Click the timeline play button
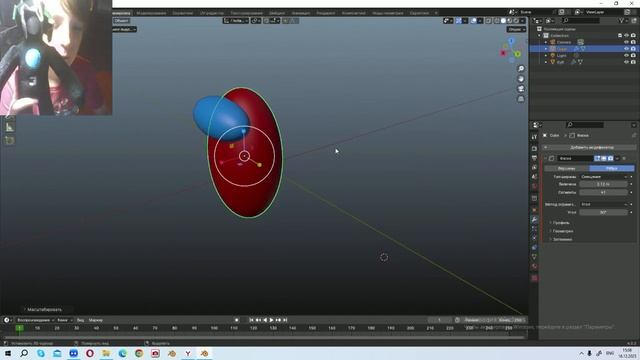This screenshot has width=640, height=360. click(x=271, y=320)
